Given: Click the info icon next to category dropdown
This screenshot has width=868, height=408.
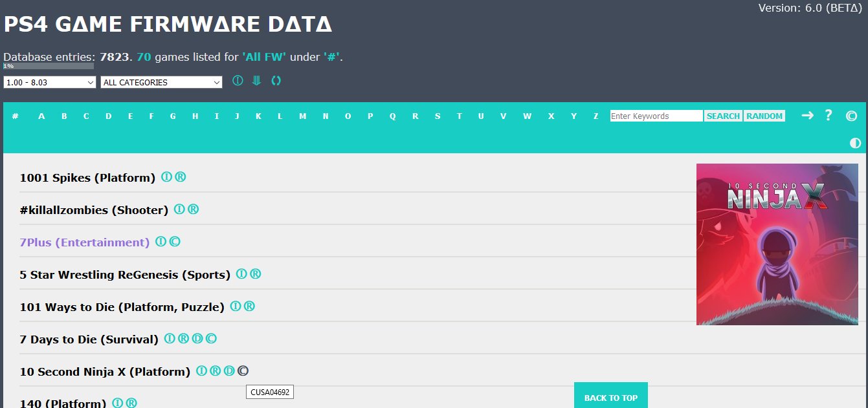Looking at the screenshot, I should click(x=238, y=81).
